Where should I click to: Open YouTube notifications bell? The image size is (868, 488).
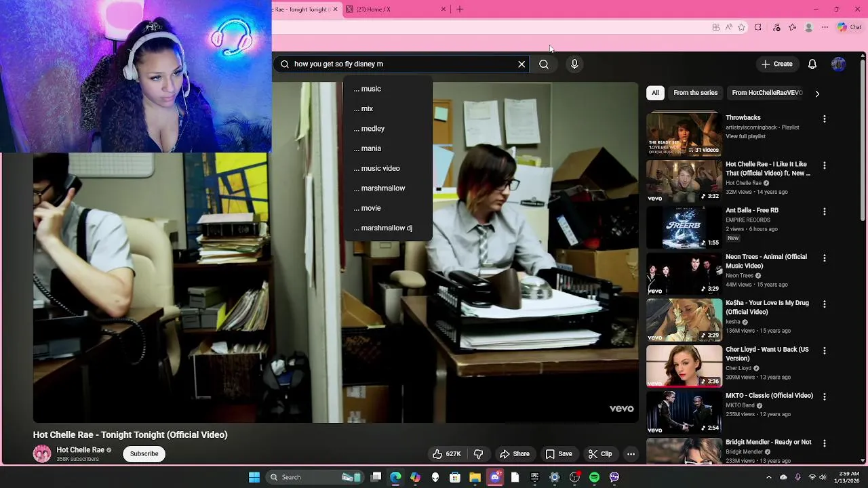tap(812, 64)
